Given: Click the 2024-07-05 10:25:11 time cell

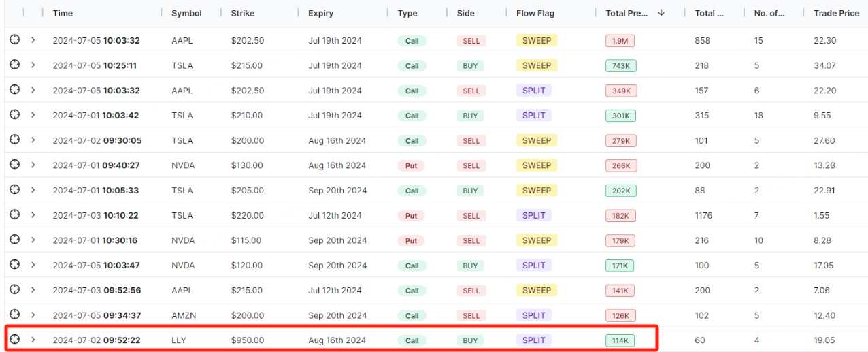Looking at the screenshot, I should point(95,65).
